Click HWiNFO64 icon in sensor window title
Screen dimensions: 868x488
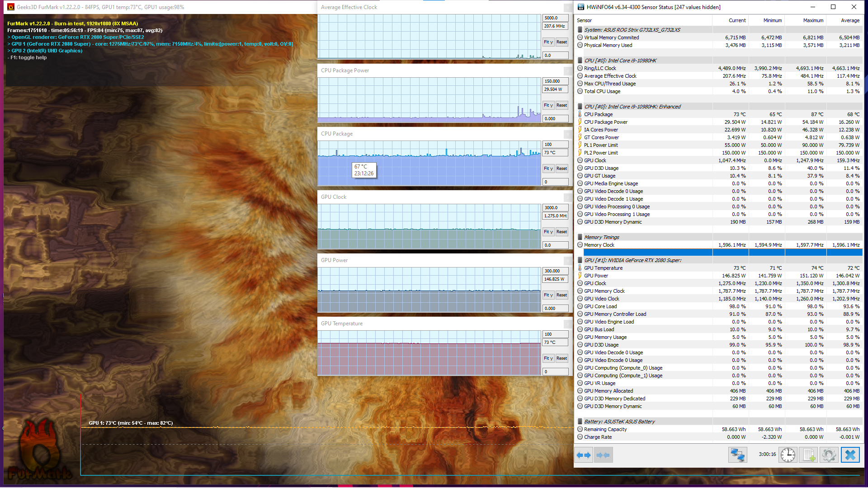click(x=581, y=7)
